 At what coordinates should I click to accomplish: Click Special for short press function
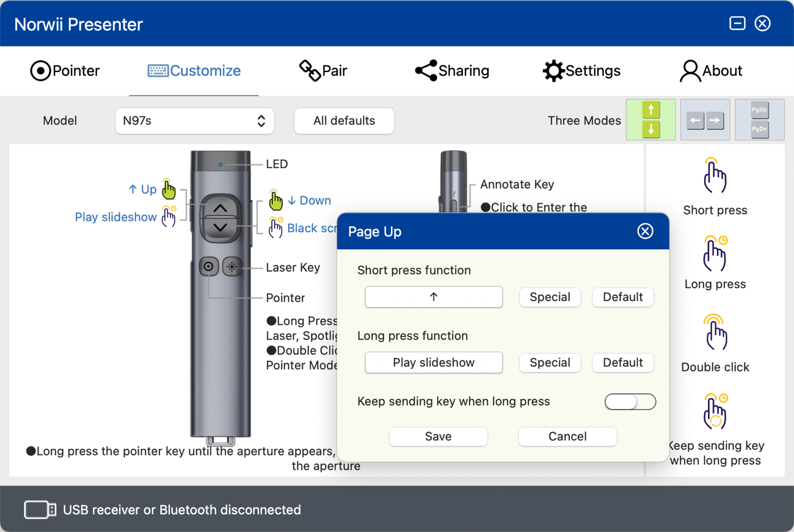(550, 297)
